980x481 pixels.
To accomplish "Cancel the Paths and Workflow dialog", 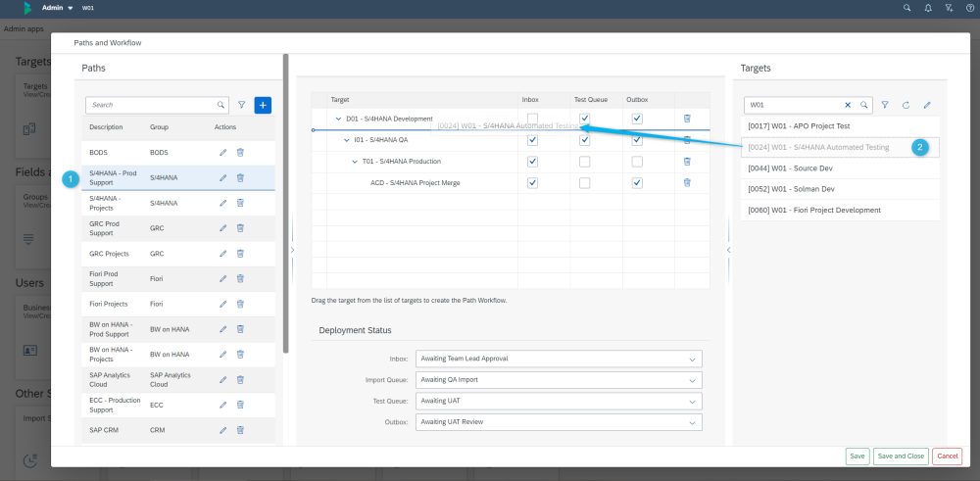I will 947,456.
